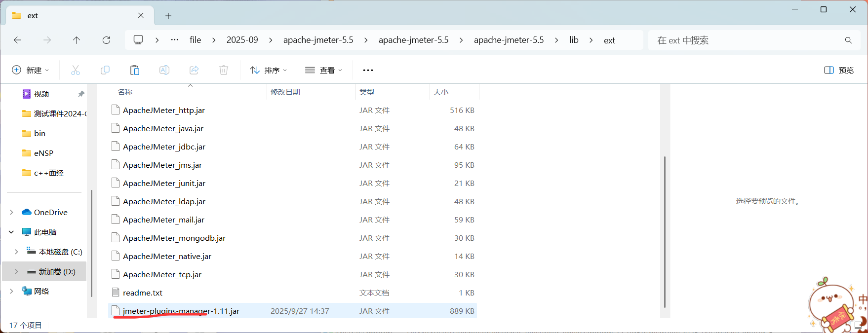Click the Copy icon in toolbar
The width and height of the screenshot is (868, 333).
105,70
